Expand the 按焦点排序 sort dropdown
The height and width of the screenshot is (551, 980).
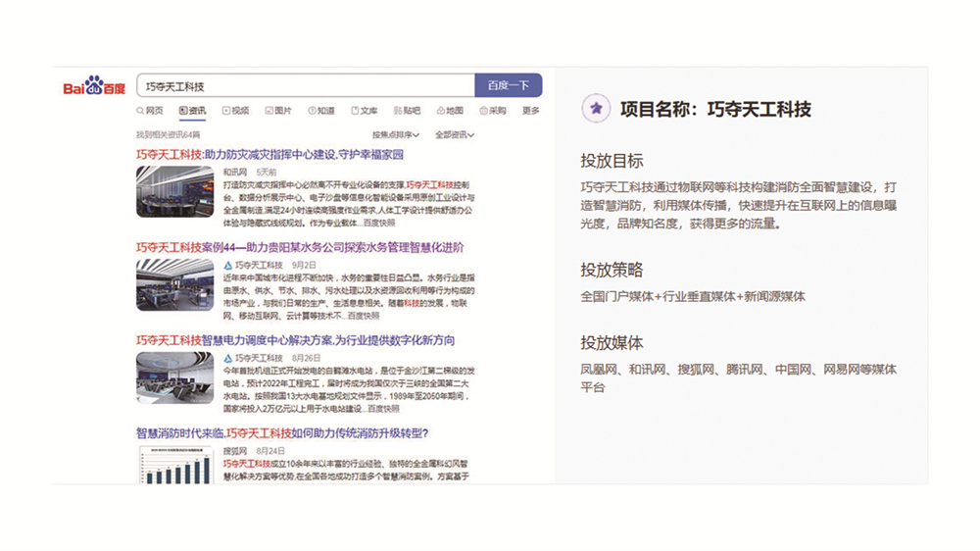pos(396,134)
